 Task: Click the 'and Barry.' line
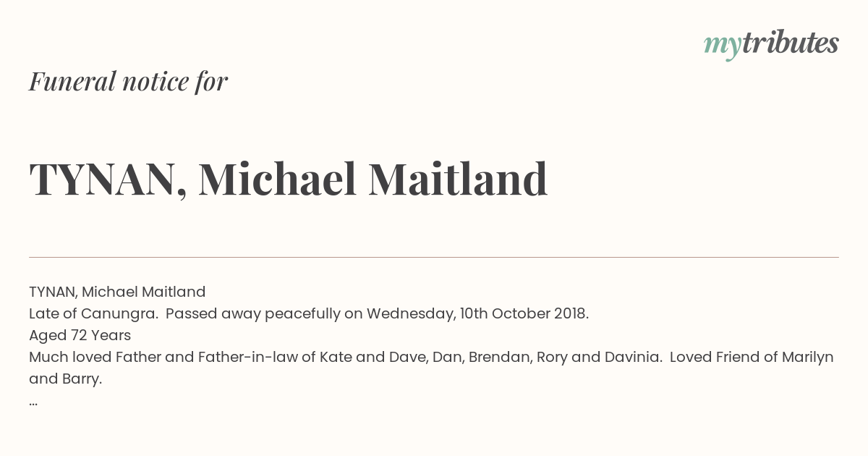click(65, 379)
